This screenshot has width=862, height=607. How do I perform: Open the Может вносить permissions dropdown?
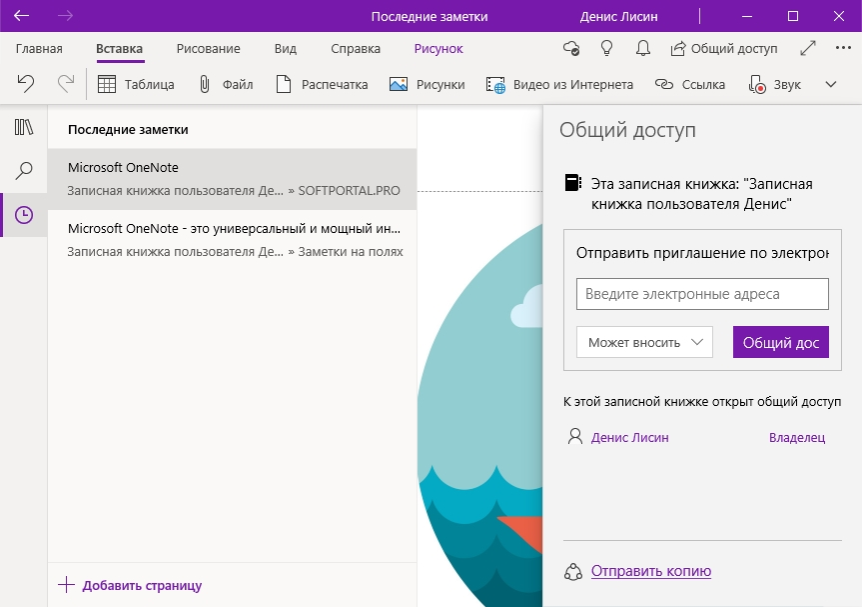[644, 342]
